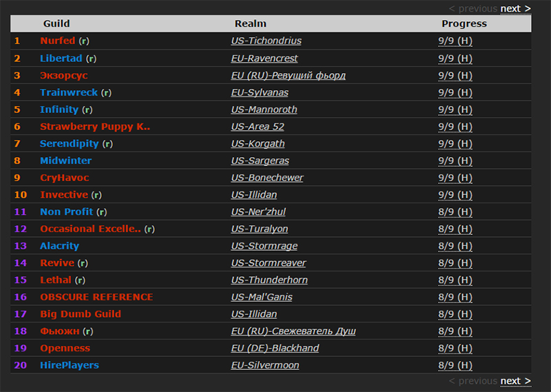The width and height of the screenshot is (551, 392).
Task: Open EU (RU)-Ревущий фьорд realm
Action: (x=288, y=76)
